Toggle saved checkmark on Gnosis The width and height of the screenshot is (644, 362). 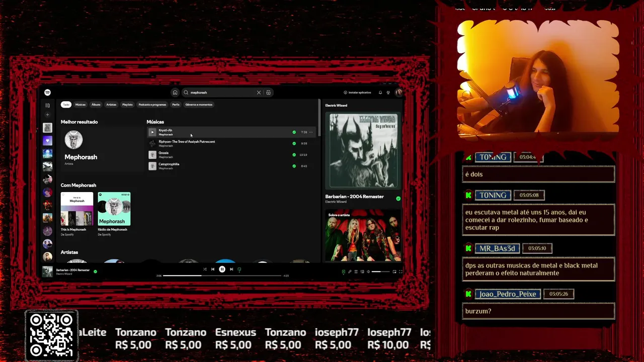click(294, 155)
